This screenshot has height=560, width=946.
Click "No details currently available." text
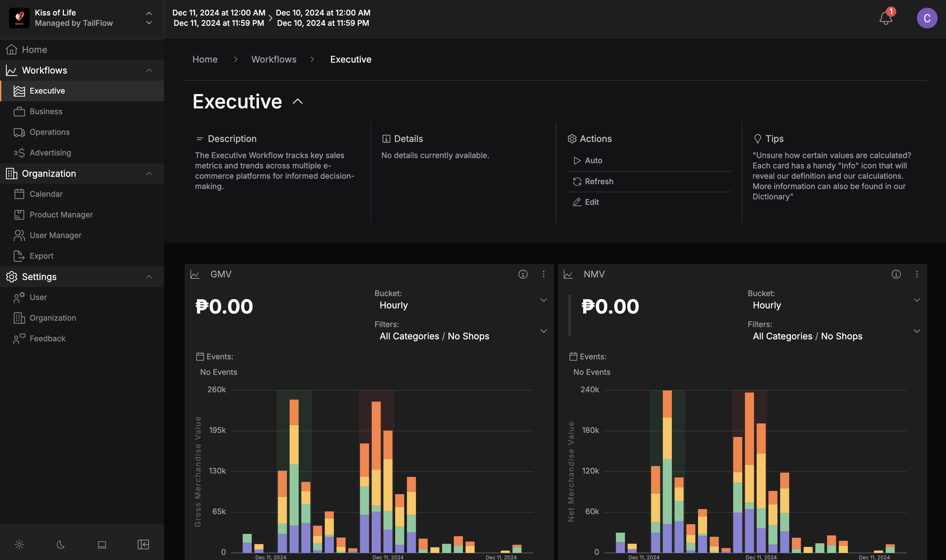(435, 155)
